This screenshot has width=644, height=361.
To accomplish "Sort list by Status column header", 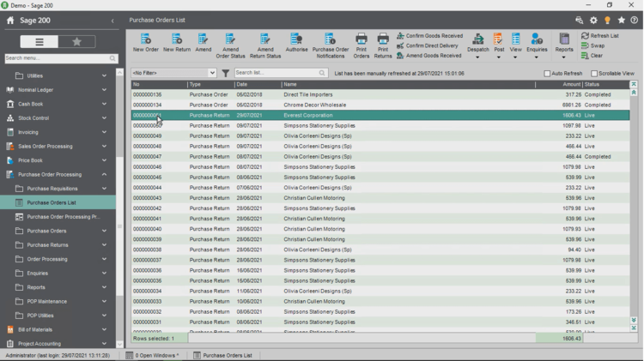I will 606,85.
